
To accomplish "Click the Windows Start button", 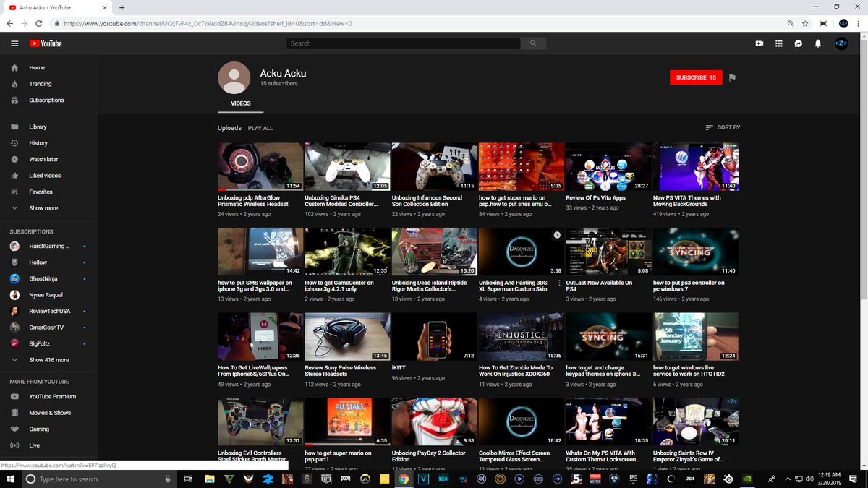I will [10, 479].
